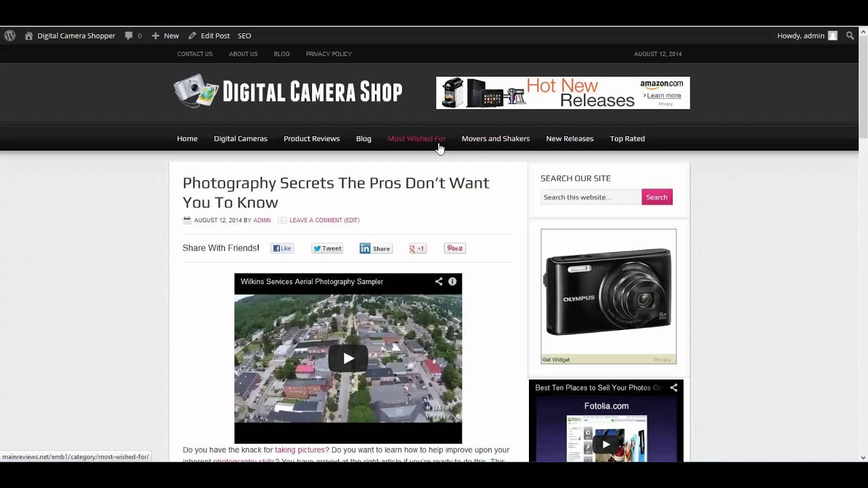Image resolution: width=868 pixels, height=488 pixels.
Task: Show info for the aerial photography video
Action: pyautogui.click(x=452, y=281)
